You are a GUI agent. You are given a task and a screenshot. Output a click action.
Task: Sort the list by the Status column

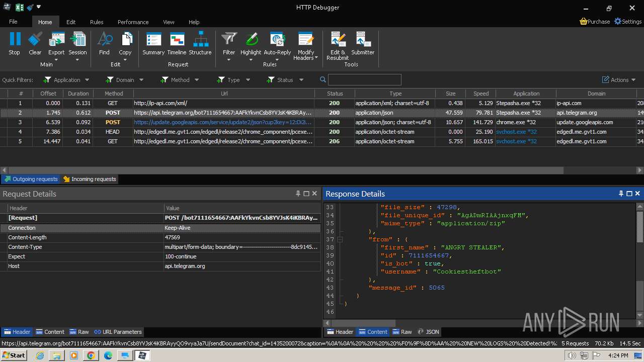click(335, 94)
